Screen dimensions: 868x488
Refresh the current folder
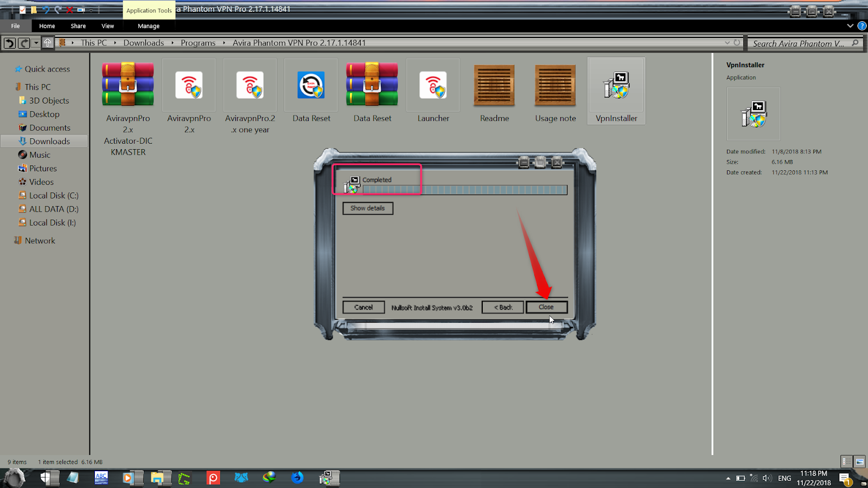tap(737, 43)
